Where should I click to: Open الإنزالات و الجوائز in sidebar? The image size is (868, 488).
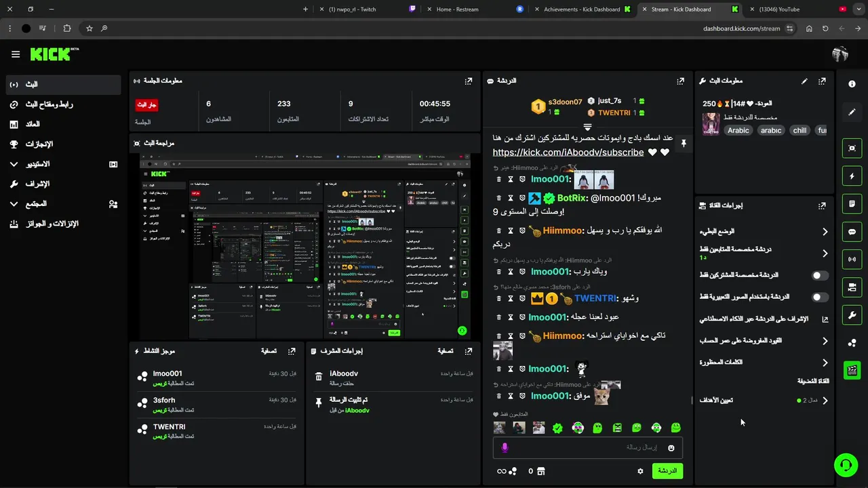coord(64,224)
